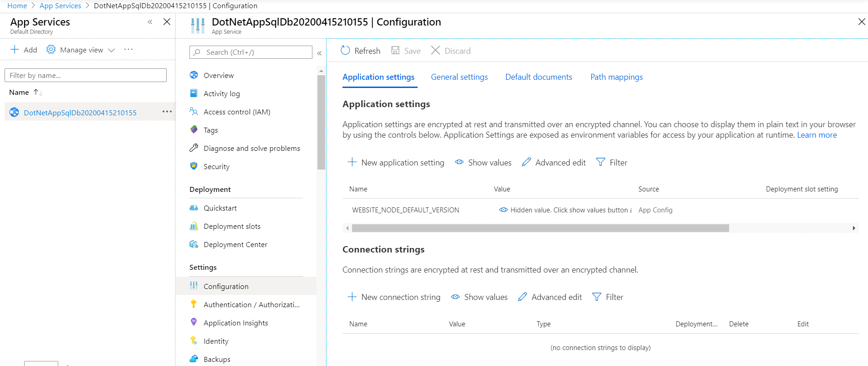Viewport: 868px width, 366px height.
Task: Reveal the hidden WEBSITE_NODE_DEFAULT_VERSION value
Action: click(x=503, y=210)
